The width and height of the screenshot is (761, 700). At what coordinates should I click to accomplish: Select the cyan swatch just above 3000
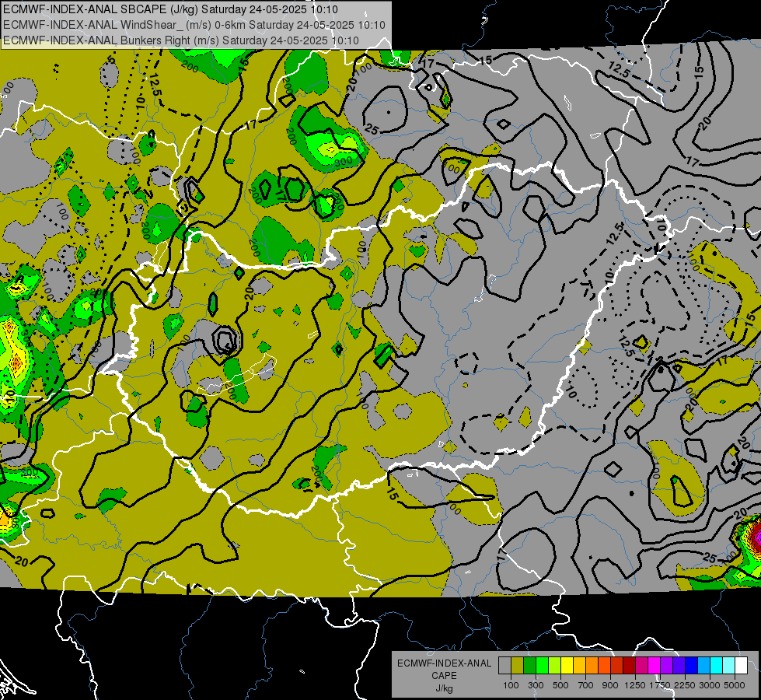pyautogui.click(x=717, y=666)
